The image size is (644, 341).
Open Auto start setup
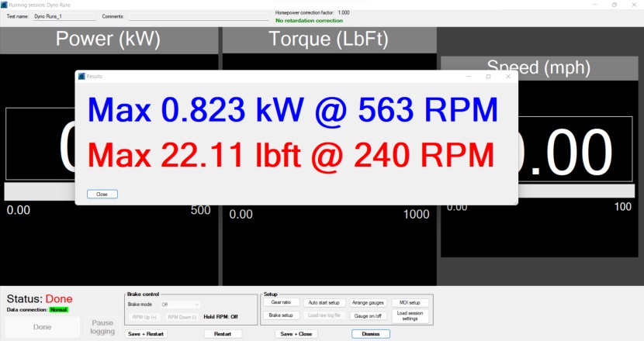324,302
